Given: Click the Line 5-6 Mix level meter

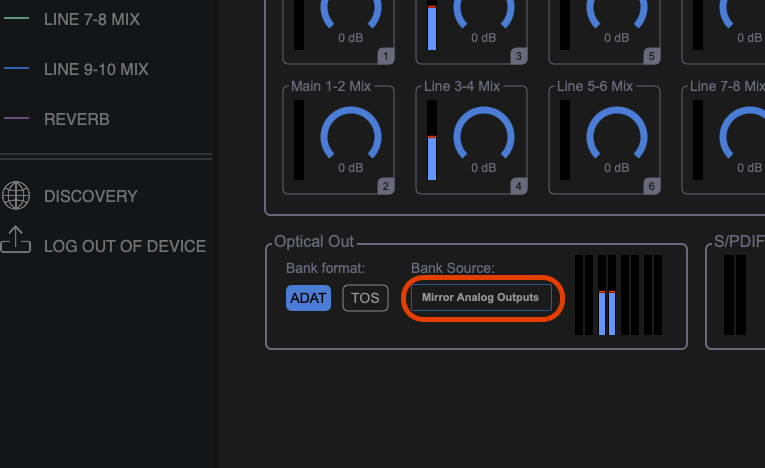Looking at the screenshot, I should [x=565, y=140].
